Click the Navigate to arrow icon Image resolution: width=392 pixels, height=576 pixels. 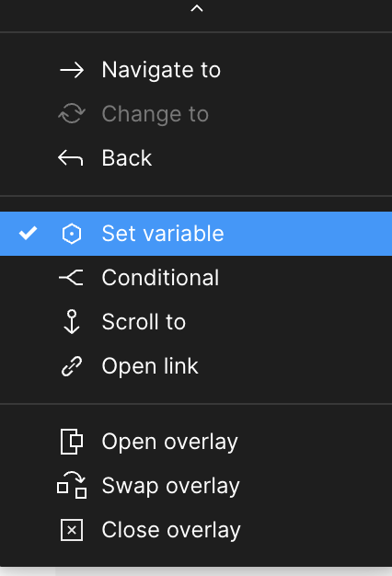point(72,70)
